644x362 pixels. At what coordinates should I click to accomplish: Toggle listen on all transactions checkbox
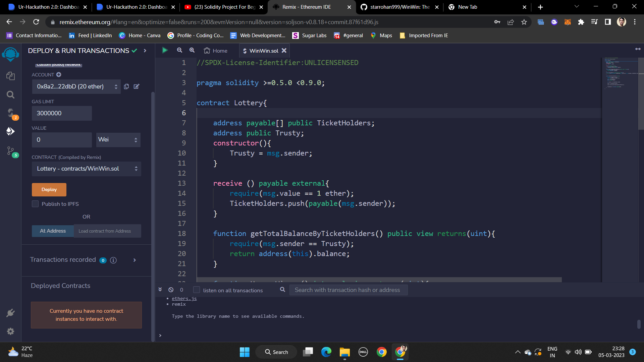pyautogui.click(x=197, y=290)
